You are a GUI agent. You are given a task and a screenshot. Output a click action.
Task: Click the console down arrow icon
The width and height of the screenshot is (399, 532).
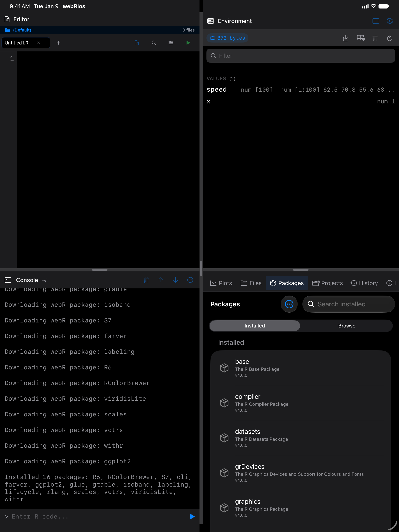coord(176,280)
